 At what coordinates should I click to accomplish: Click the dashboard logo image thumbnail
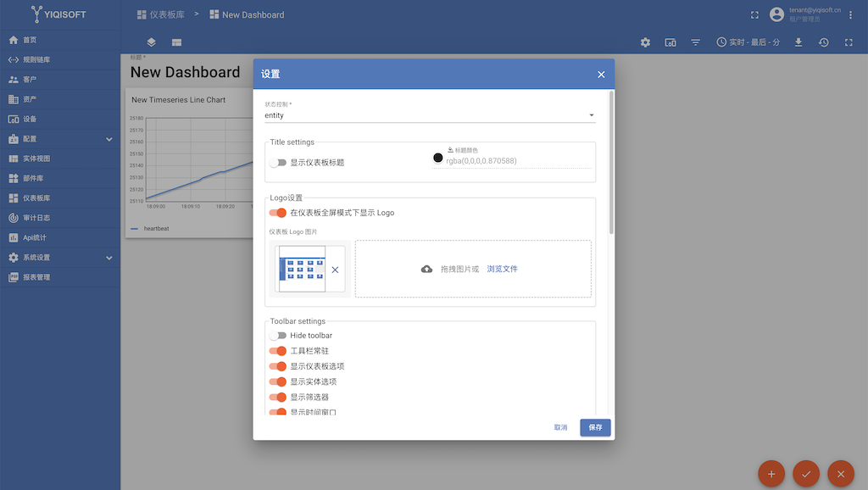click(x=303, y=269)
